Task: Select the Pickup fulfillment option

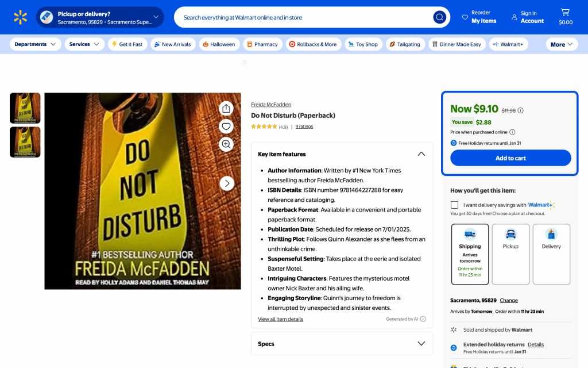Action: pos(510,254)
